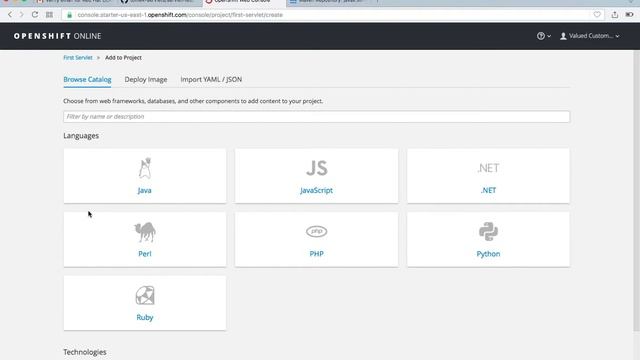Select the OpenShift Web Console browser tab

pos(244,2)
